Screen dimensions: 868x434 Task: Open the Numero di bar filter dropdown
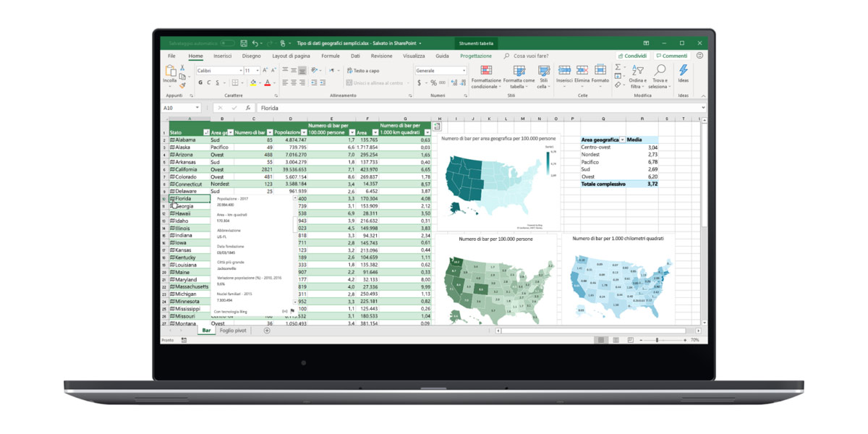pyautogui.click(x=270, y=132)
